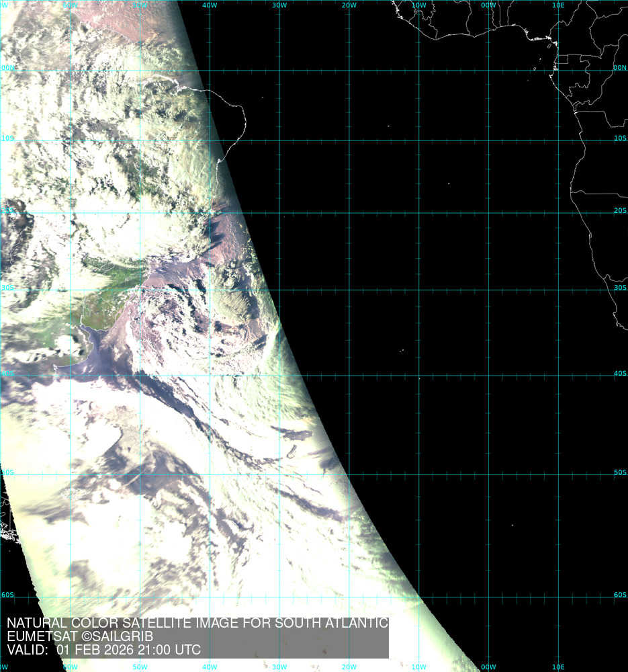628x672 pixels.
Task: Click the EUMETSAT ©SAILGRIB credit text
Action: click(80, 636)
